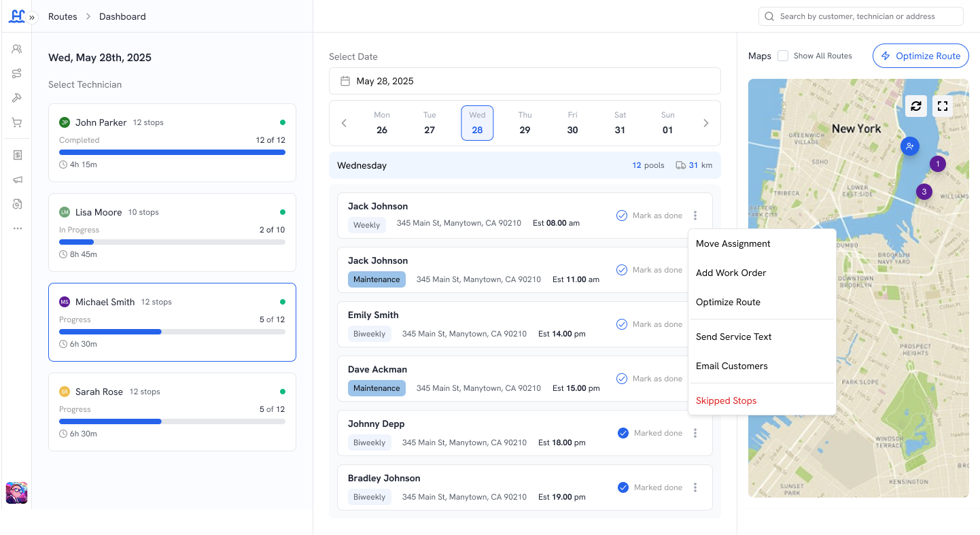Toggle the Show All Routes checkbox
This screenshot has height=535, width=980.
point(783,56)
